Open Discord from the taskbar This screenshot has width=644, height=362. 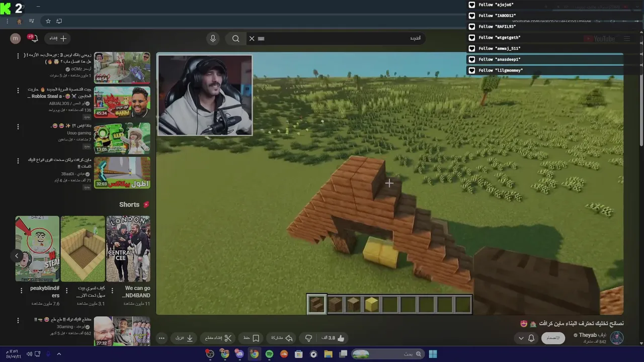click(239, 354)
